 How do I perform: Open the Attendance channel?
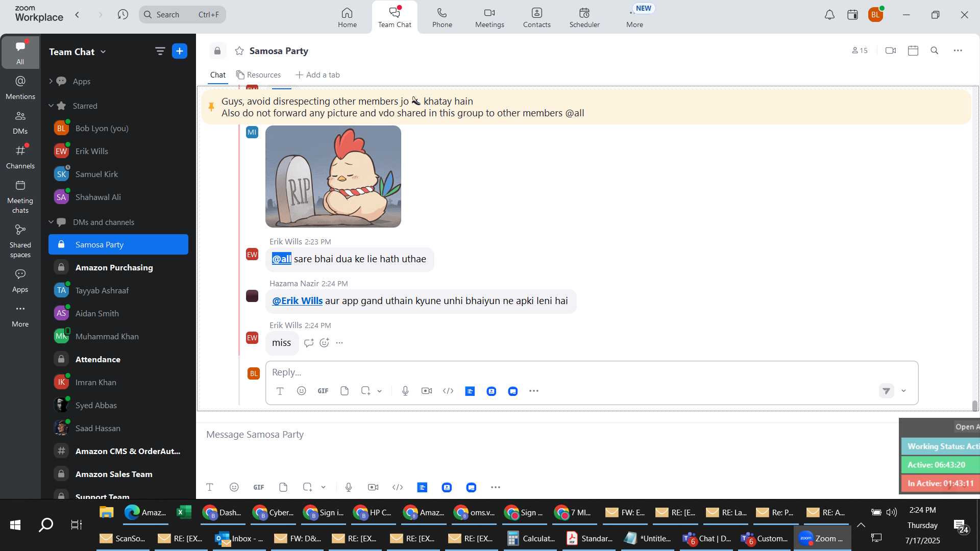tap(118, 360)
